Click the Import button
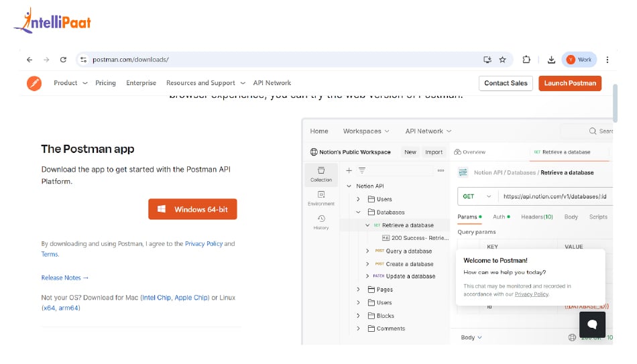 (434, 152)
